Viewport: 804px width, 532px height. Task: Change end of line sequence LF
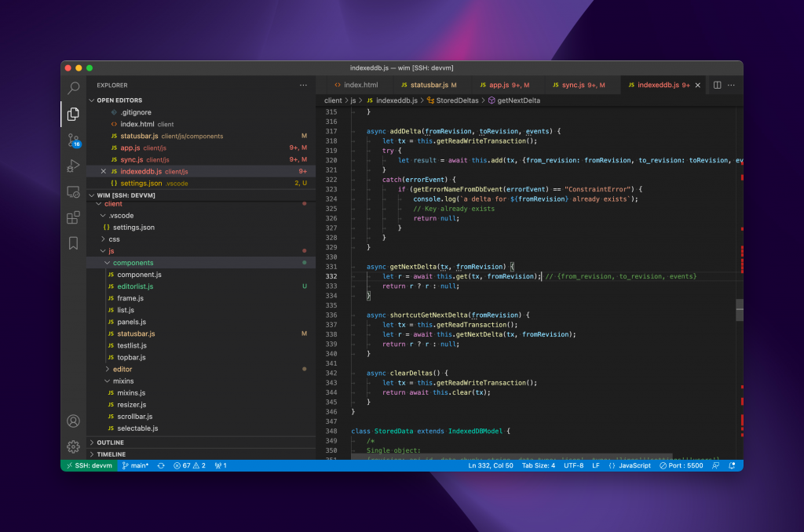596,465
